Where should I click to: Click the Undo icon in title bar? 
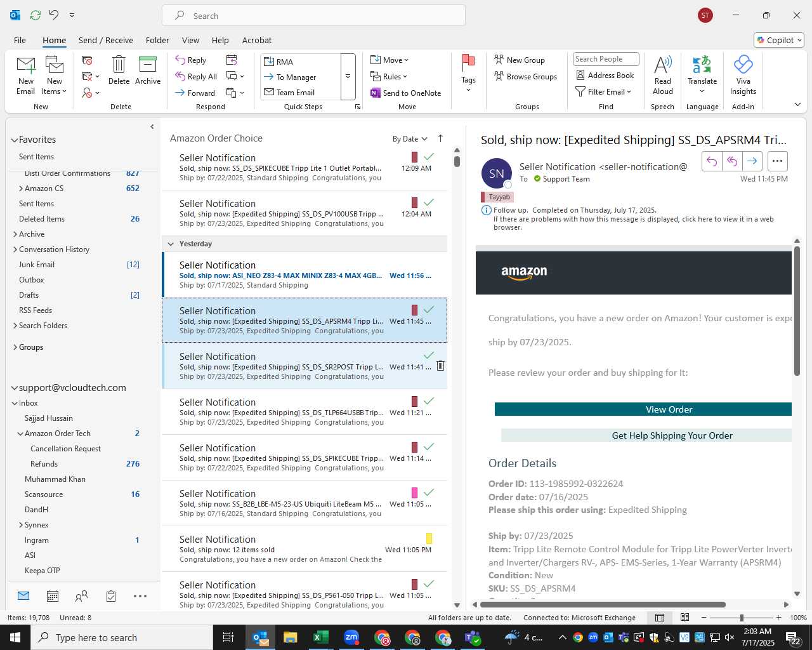[x=54, y=15]
